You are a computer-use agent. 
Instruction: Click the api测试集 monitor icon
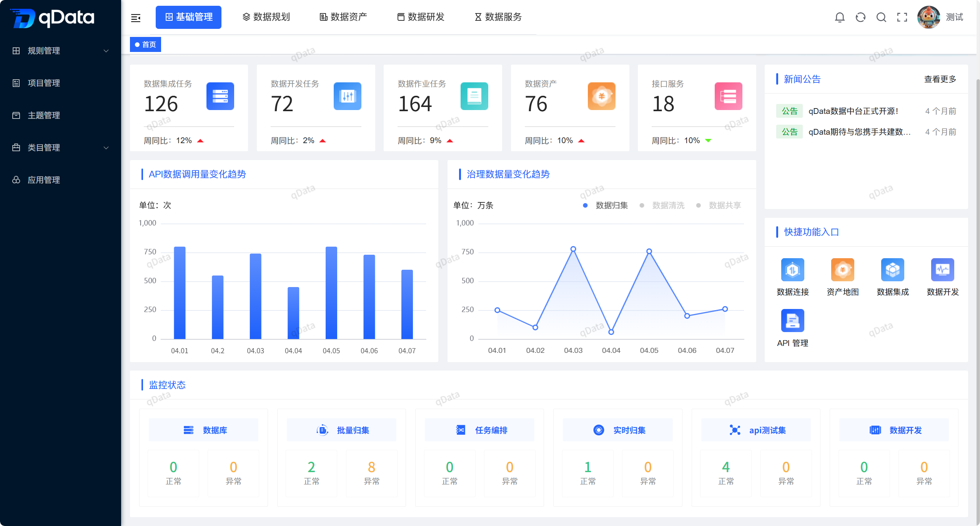coord(735,430)
